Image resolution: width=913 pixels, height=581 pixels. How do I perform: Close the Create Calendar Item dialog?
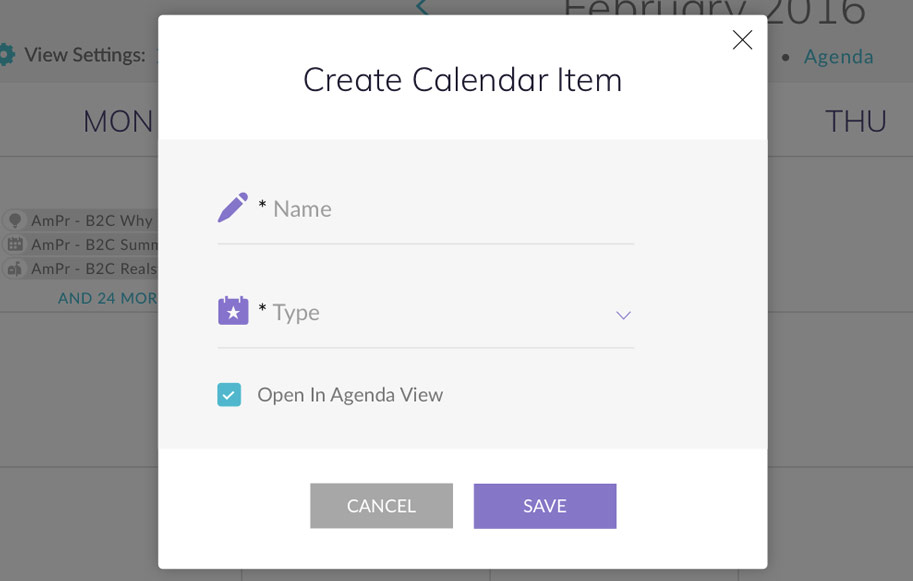[742, 40]
